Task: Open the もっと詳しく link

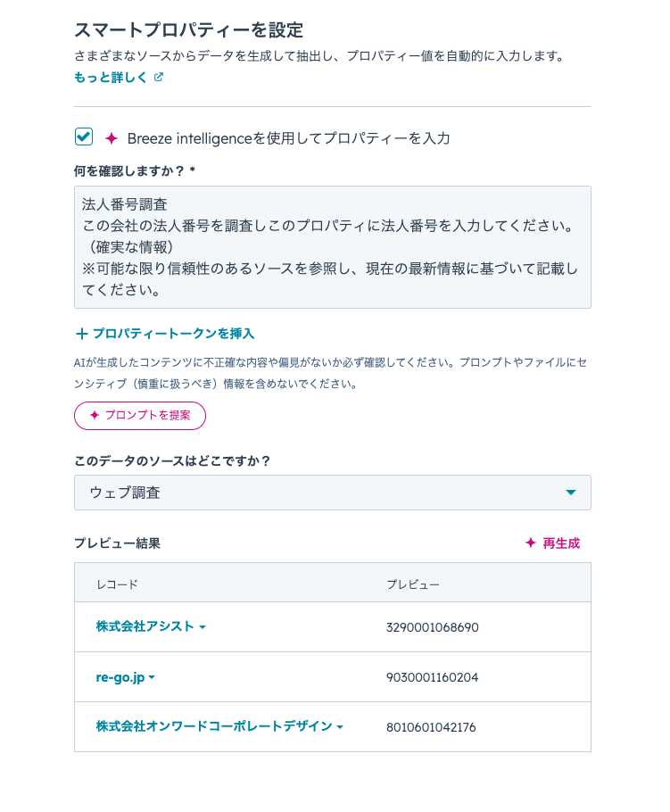Action: (111, 78)
